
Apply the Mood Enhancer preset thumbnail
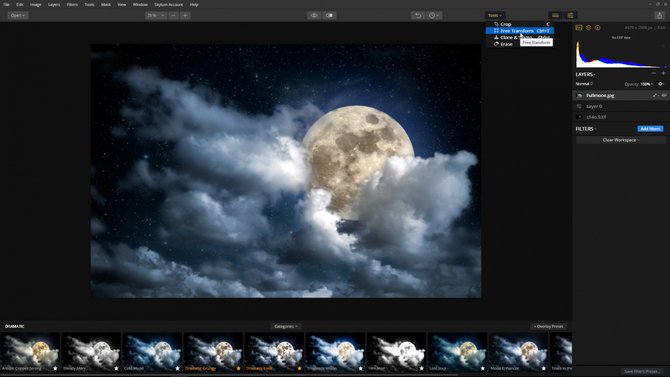pos(519,352)
